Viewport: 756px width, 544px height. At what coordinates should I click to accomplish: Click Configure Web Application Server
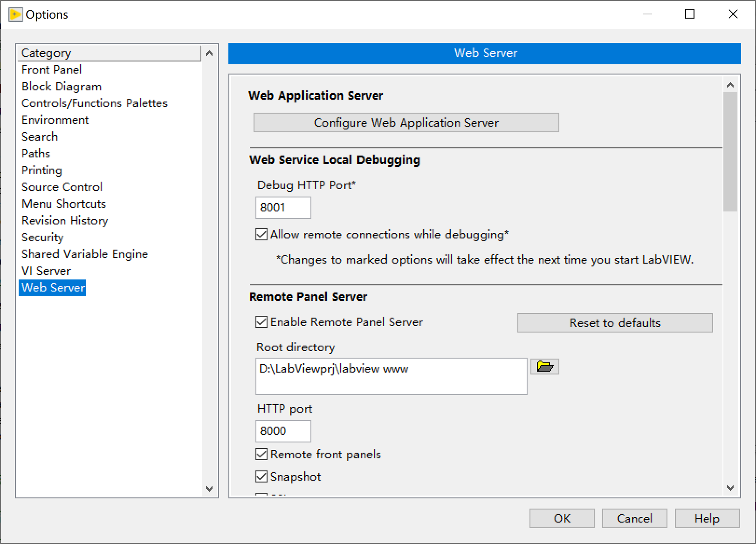[405, 122]
